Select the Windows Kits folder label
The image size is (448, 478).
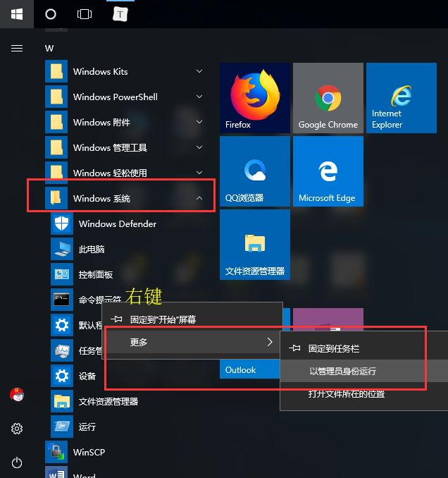coord(101,72)
